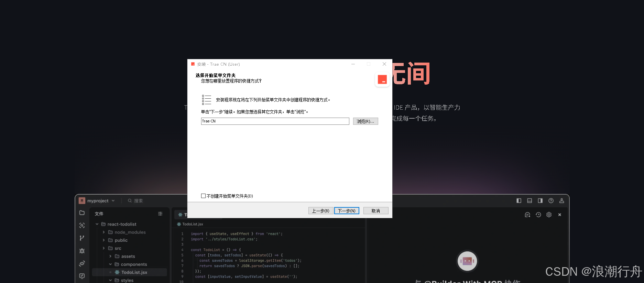
Task: Click the list icon beside shortcut description
Action: 207,100
